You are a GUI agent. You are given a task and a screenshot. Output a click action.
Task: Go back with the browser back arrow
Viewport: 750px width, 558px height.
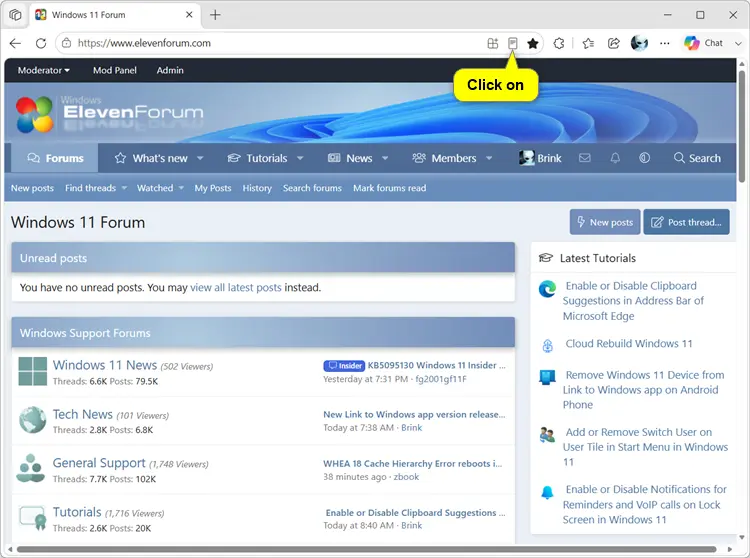click(15, 44)
